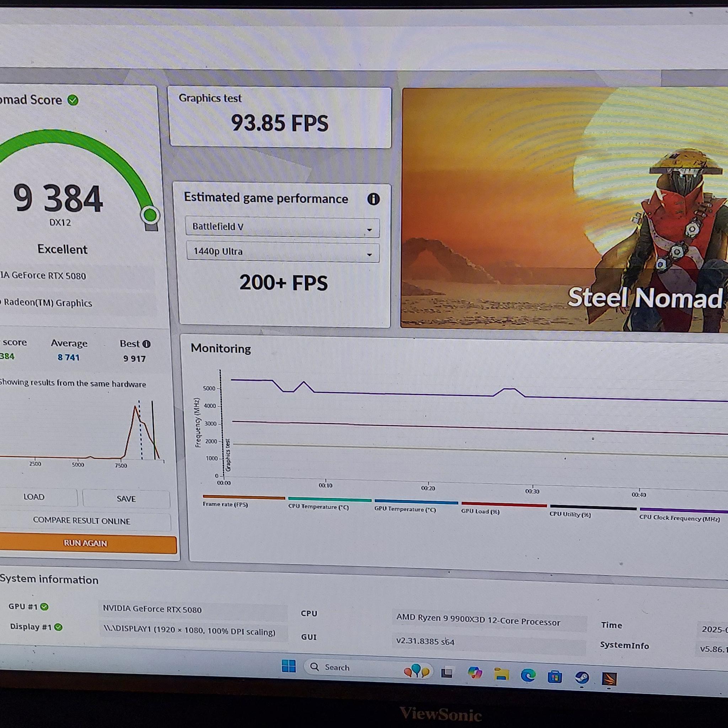Click the SAVE button
The width and height of the screenshot is (728, 728).
pos(126,499)
